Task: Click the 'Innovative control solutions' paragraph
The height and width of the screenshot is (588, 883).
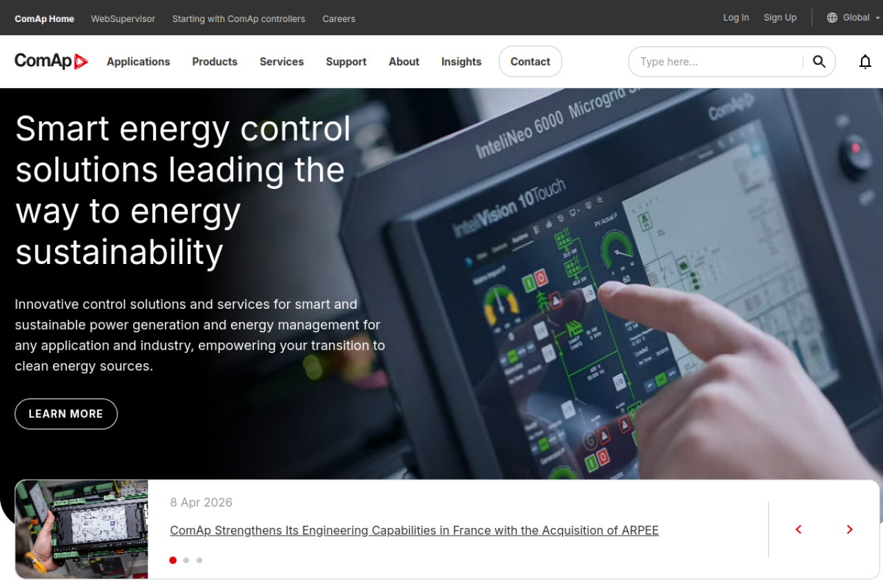Action: [x=200, y=335]
